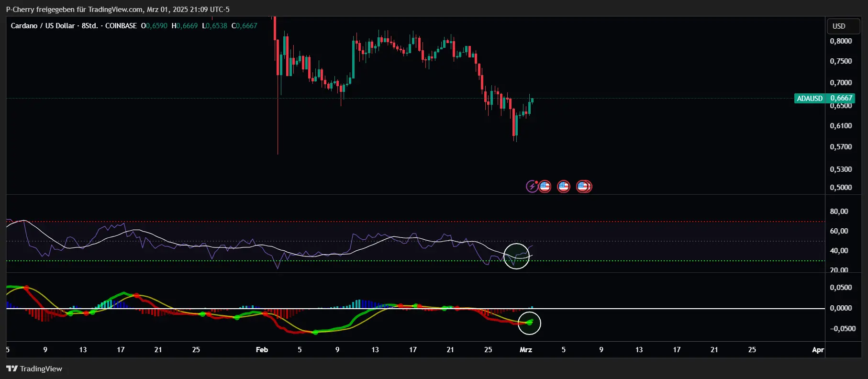Screen dimensions: 868x379
Task: Click the Feb label on time axis
Action: coord(262,350)
